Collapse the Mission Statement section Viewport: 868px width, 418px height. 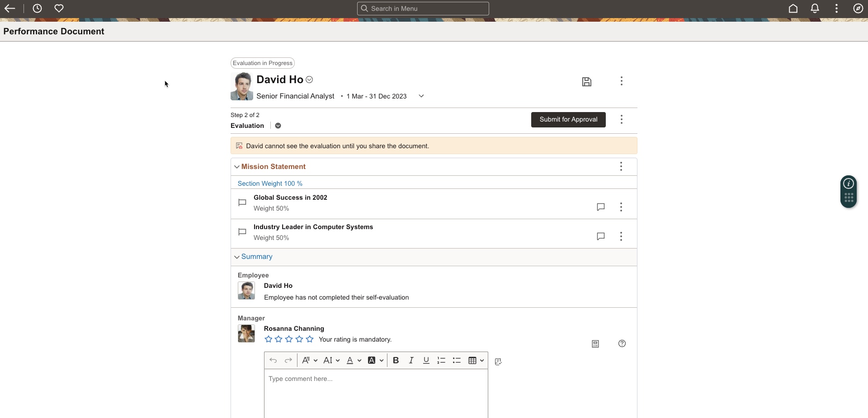click(x=236, y=167)
